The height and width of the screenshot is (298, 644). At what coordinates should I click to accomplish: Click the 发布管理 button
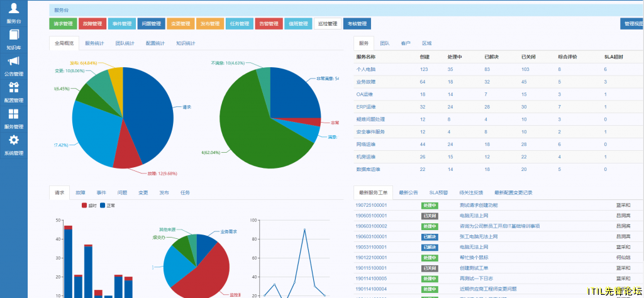(210, 24)
